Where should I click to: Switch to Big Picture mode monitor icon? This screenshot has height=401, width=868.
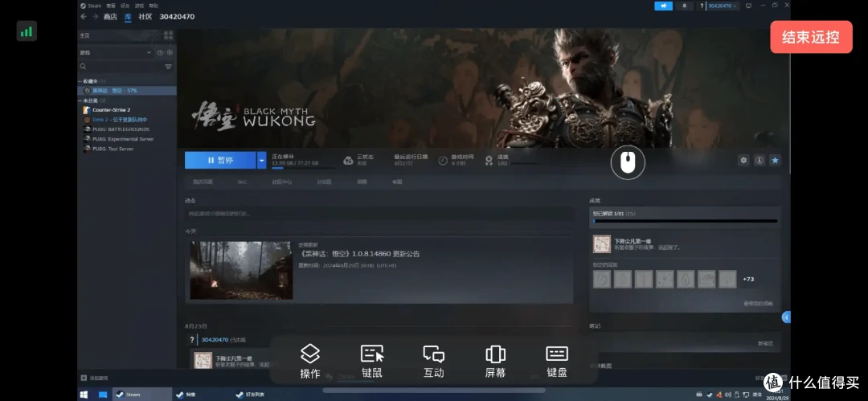coord(749,6)
